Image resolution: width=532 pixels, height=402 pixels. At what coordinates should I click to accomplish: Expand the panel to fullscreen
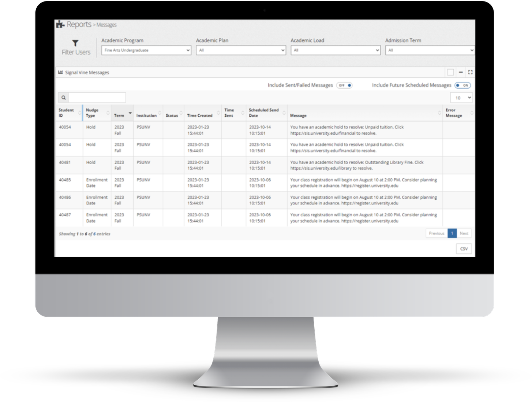tap(470, 72)
